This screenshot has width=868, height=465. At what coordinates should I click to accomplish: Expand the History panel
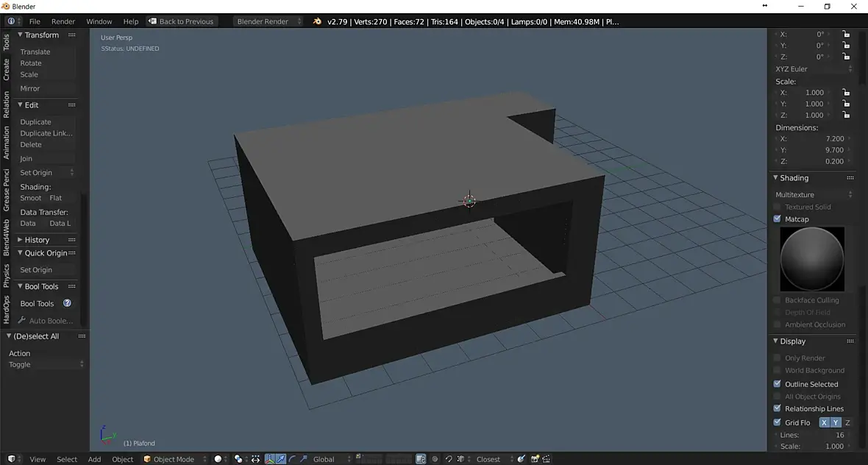(x=37, y=240)
